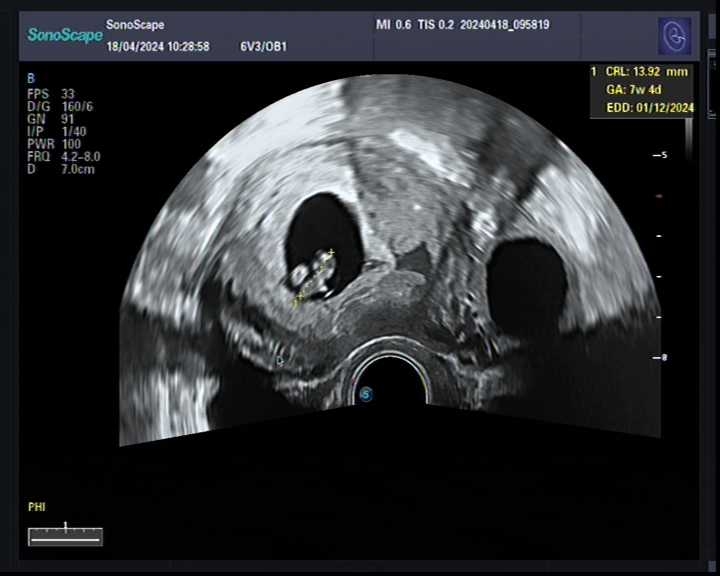Image resolution: width=727 pixels, height=583 pixels.
Task: Click the PWR 100 power parameter
Action: pyautogui.click(x=54, y=144)
